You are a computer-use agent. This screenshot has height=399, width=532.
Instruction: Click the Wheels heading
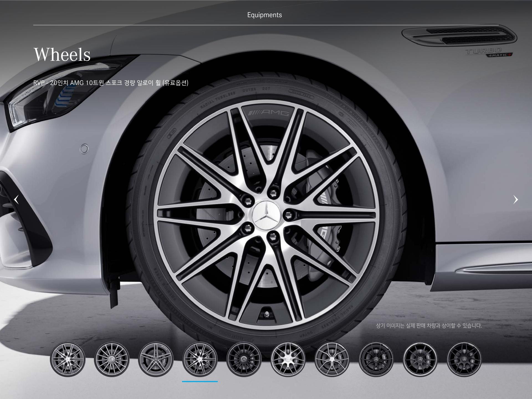pyautogui.click(x=62, y=54)
